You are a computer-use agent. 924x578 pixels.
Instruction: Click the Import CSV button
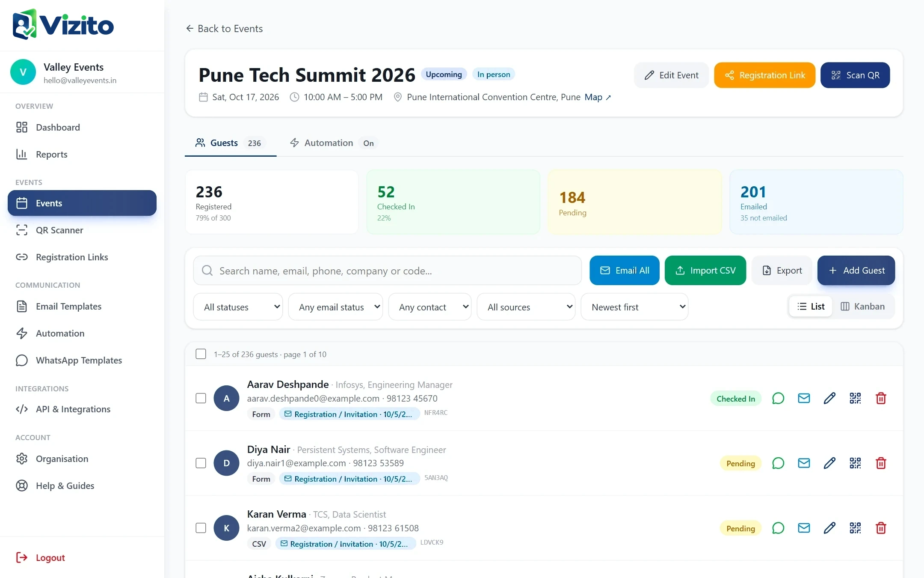click(705, 271)
